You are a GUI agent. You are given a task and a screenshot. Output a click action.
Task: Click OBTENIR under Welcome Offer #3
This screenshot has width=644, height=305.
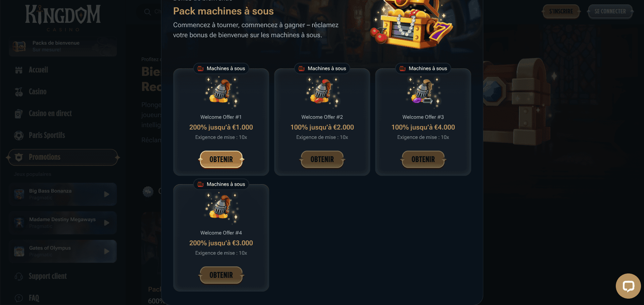tap(423, 159)
